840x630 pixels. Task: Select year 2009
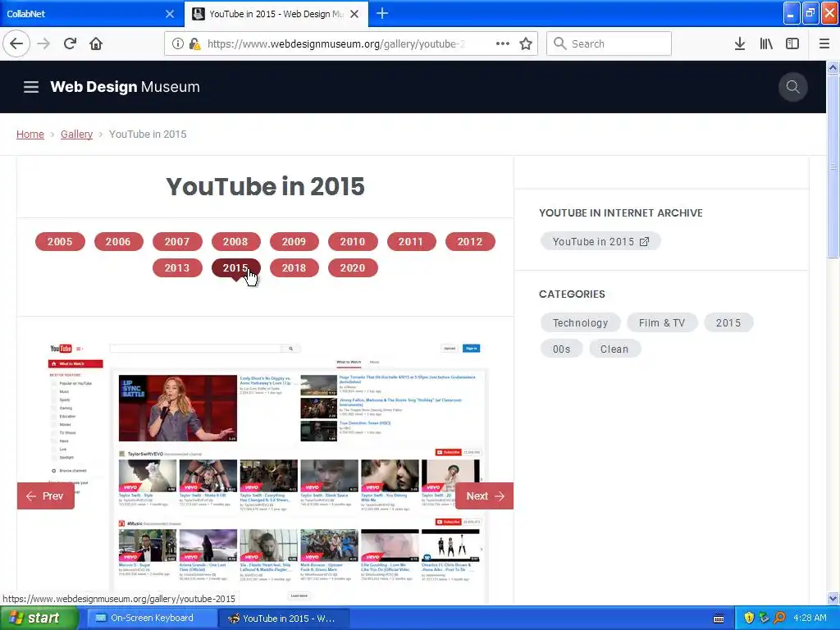pos(294,242)
